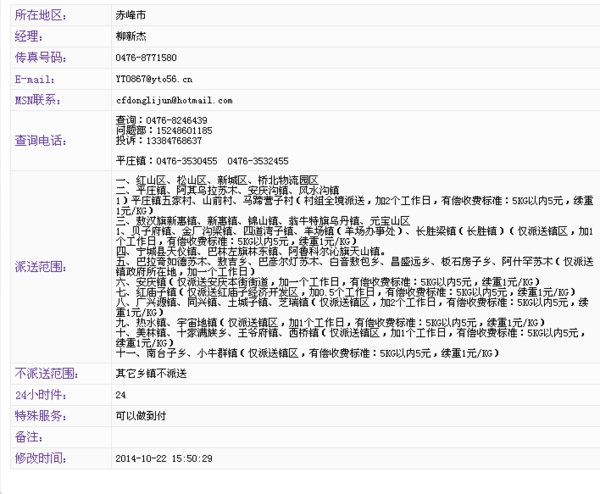The image size is (600, 494).
Task: Click the 查询电话 label cell
Action: coord(38,140)
